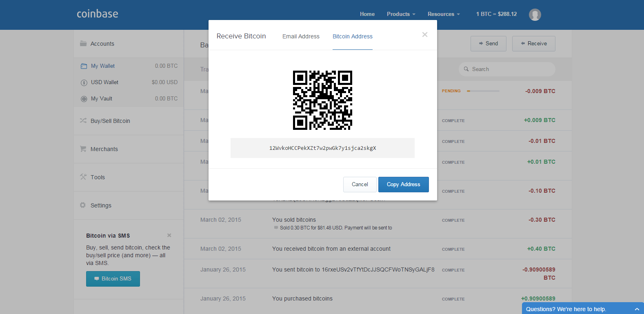Click the Tools wrench icon
Viewport: 644px width, 314px height.
coord(83,177)
